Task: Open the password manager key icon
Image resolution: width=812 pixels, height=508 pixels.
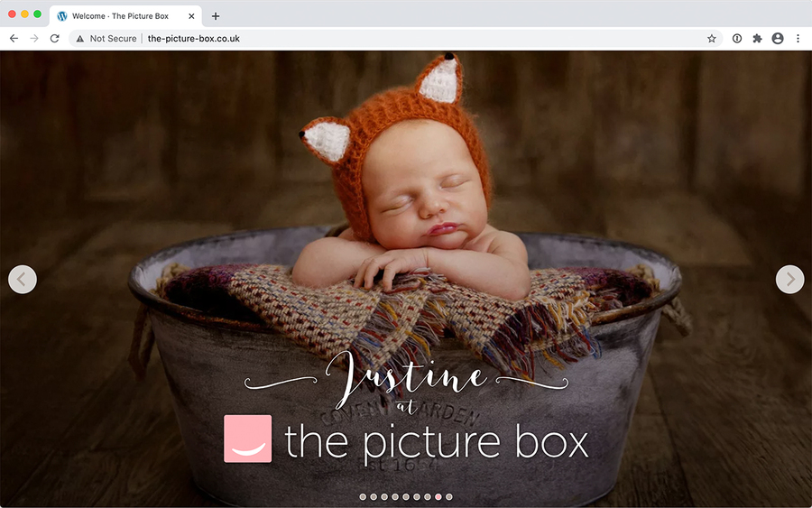Action: pyautogui.click(x=737, y=38)
